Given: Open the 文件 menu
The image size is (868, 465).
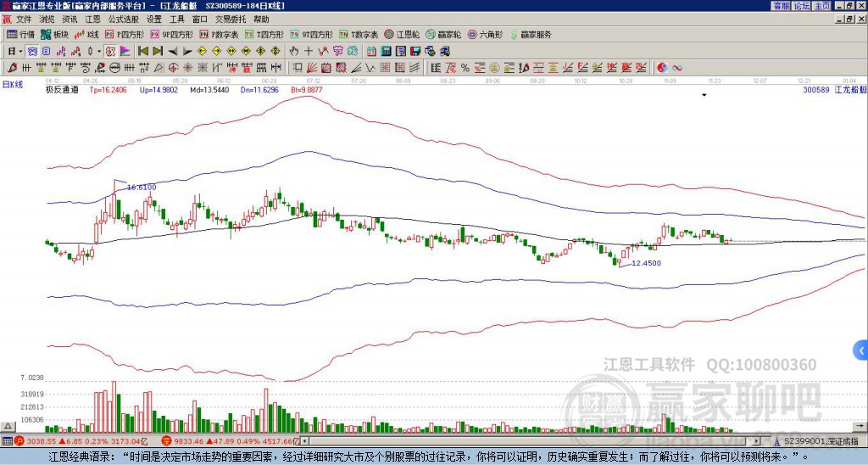Looking at the screenshot, I should click(x=24, y=20).
